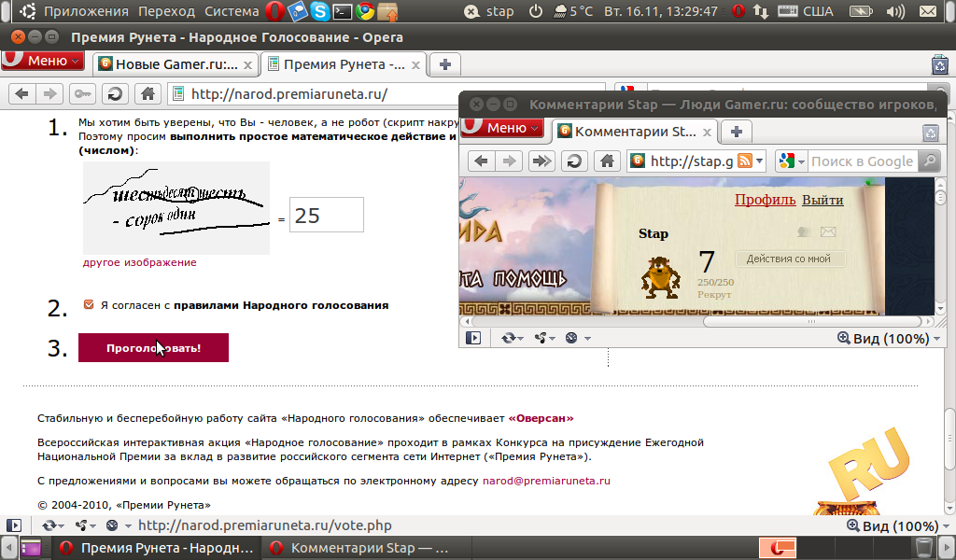Open Вид (100%) zoom dropdown in Комментарии Stap window

(x=889, y=338)
